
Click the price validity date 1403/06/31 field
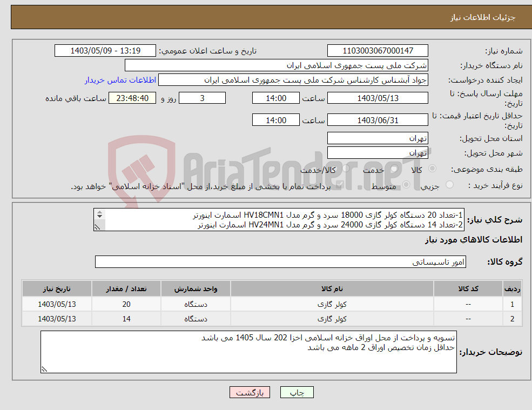[x=378, y=120]
